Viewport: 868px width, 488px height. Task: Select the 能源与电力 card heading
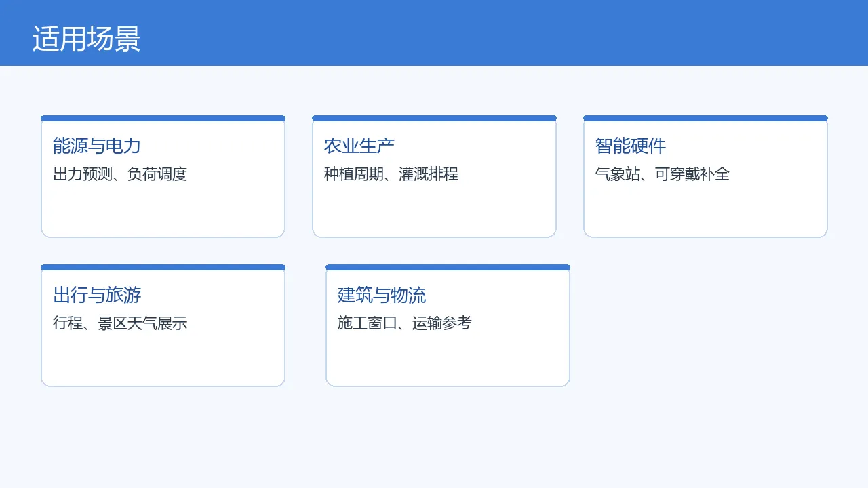[x=97, y=146]
